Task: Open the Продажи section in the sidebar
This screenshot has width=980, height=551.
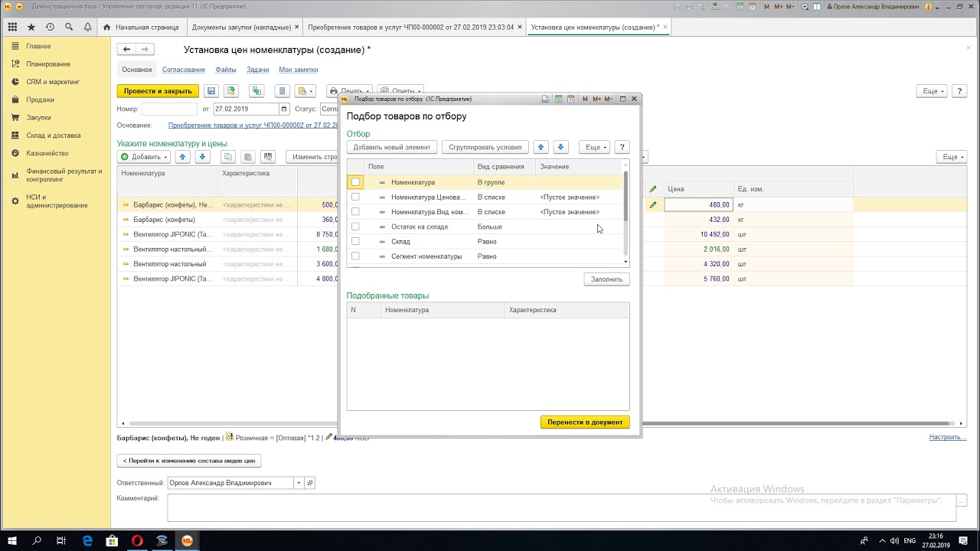Action: coord(40,99)
